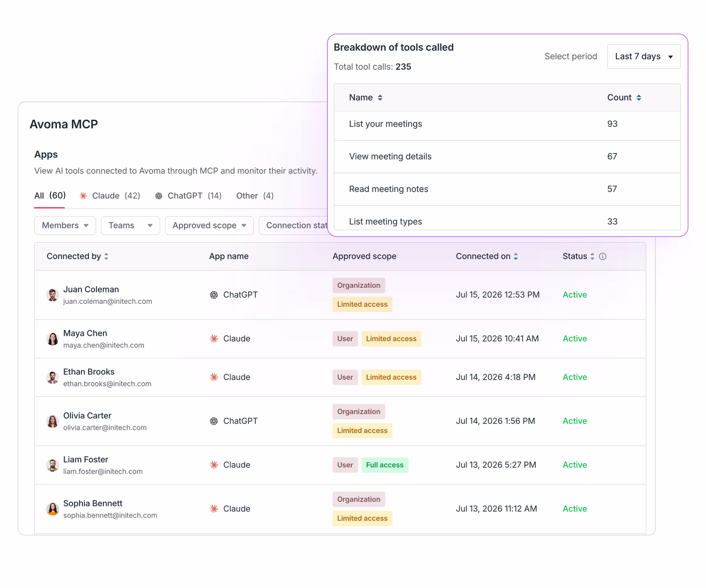Click Active status in Juan Coleman's row

(575, 295)
